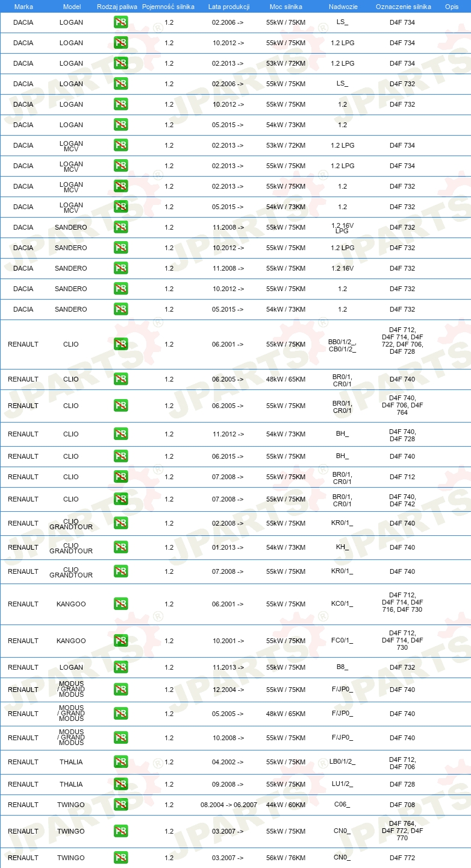471x868 pixels.
Task: Select engine code D4F 708
Action: [402, 805]
